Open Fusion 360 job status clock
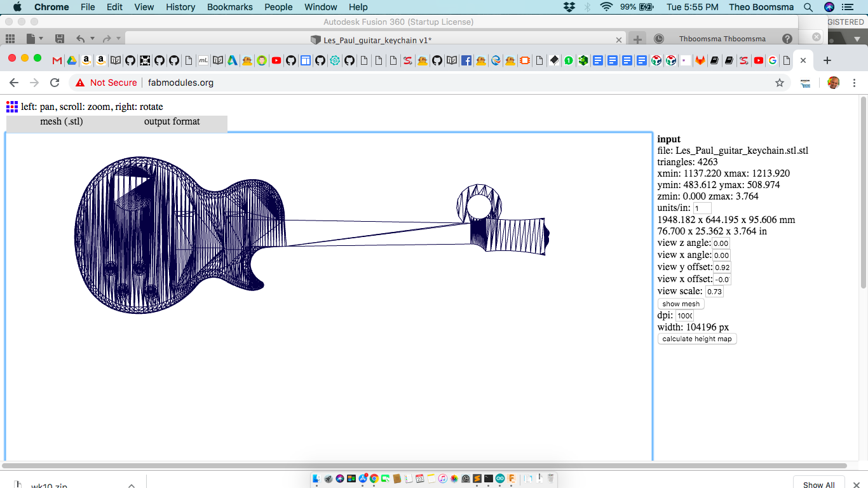The height and width of the screenshot is (488, 868). pyautogui.click(x=659, y=39)
